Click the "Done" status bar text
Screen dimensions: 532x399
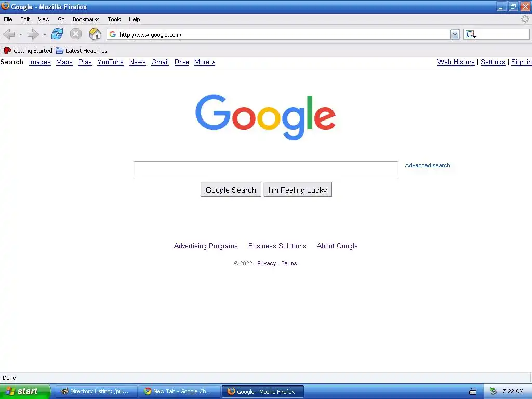point(9,378)
